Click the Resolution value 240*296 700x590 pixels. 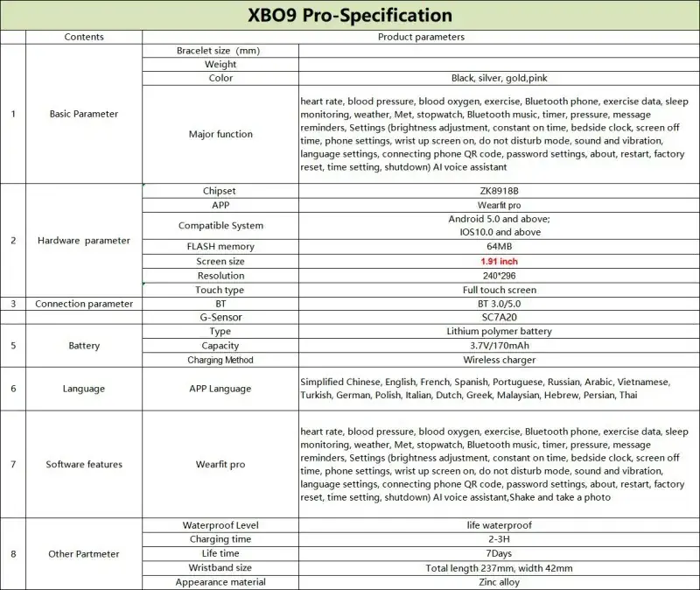(499, 276)
